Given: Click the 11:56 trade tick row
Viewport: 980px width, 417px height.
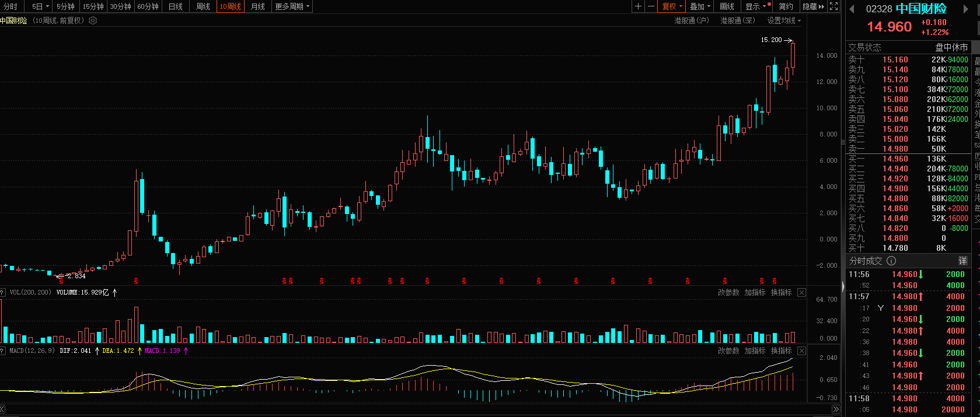Looking at the screenshot, I should tap(908, 274).
